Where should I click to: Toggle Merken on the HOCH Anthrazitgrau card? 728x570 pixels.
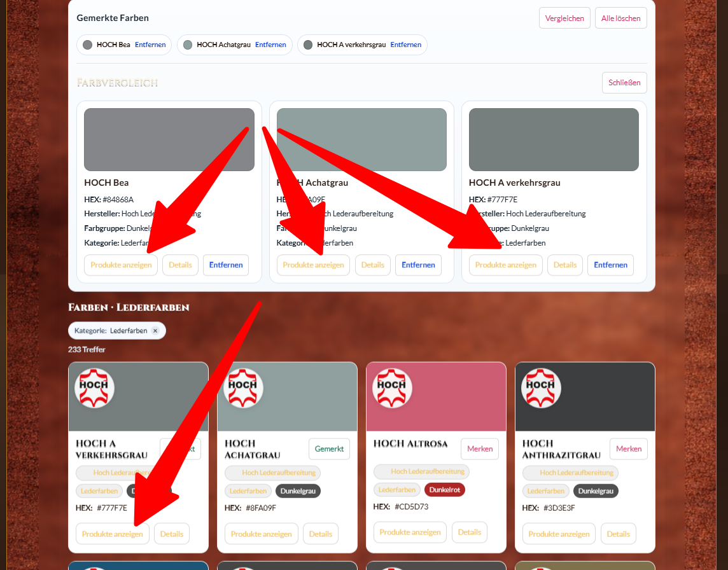628,448
